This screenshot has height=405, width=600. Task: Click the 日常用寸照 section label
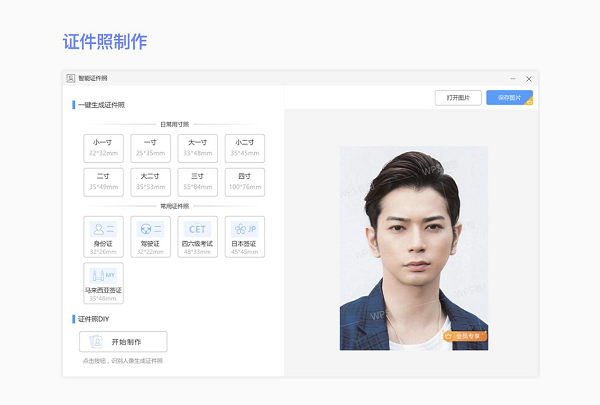tap(174, 124)
